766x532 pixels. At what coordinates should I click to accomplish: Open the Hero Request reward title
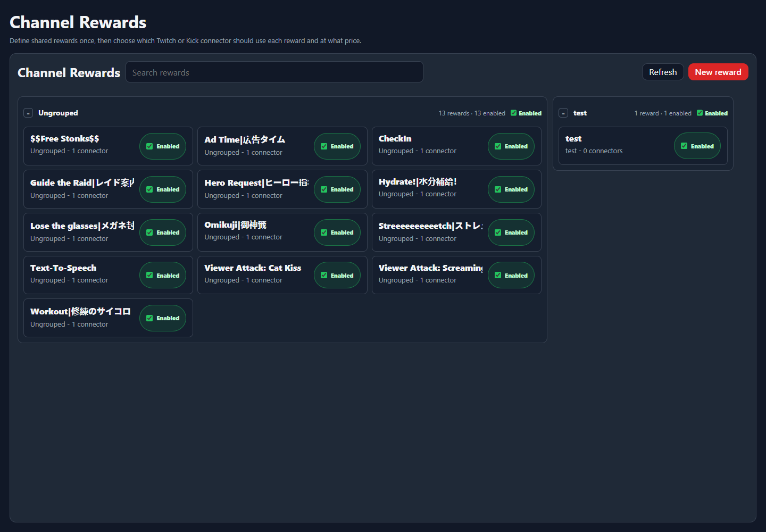256,182
